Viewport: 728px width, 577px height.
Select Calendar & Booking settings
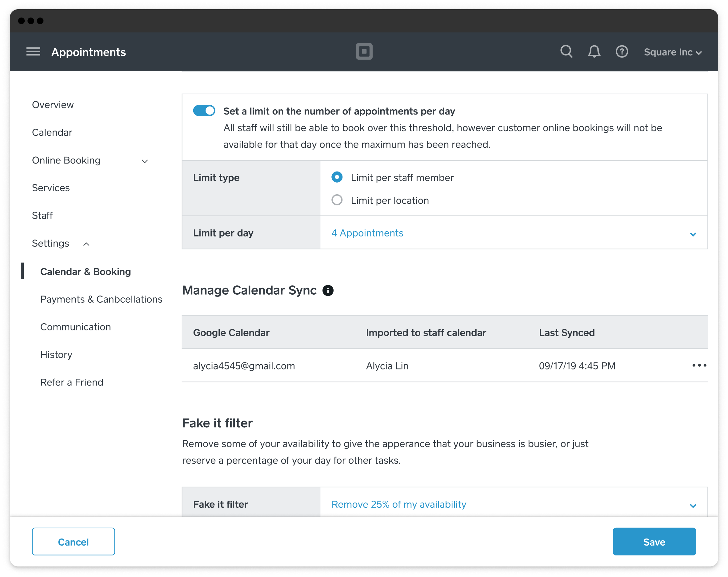[86, 272]
